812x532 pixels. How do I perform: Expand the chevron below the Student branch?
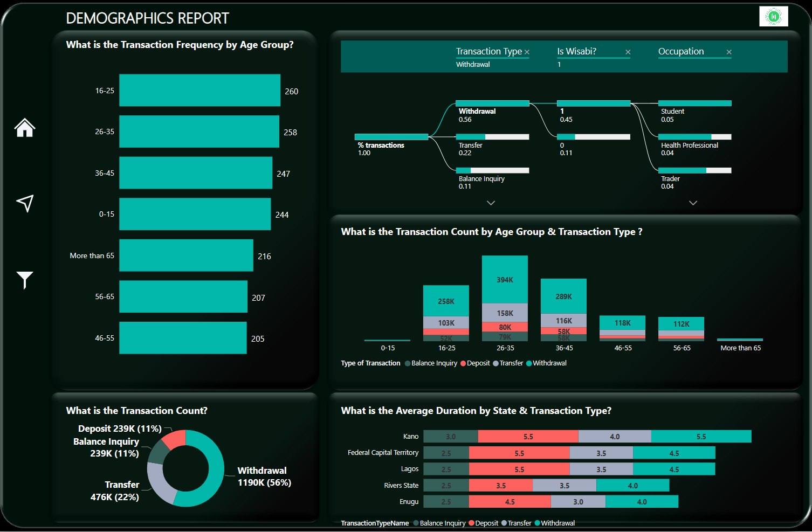693,203
